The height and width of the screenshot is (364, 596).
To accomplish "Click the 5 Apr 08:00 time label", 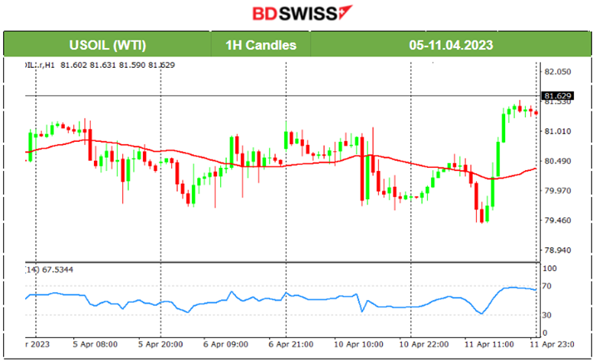I will (x=95, y=345).
